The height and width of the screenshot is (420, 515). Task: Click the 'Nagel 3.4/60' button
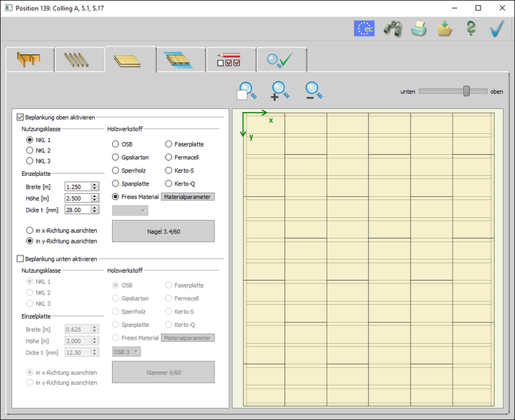tap(163, 231)
